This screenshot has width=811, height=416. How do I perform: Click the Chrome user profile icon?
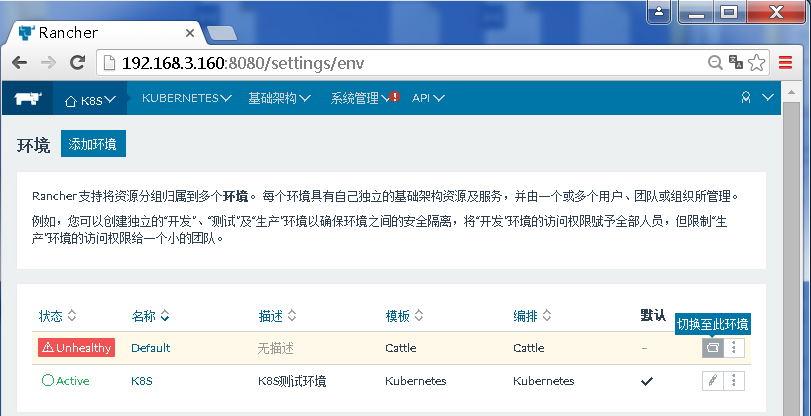659,11
